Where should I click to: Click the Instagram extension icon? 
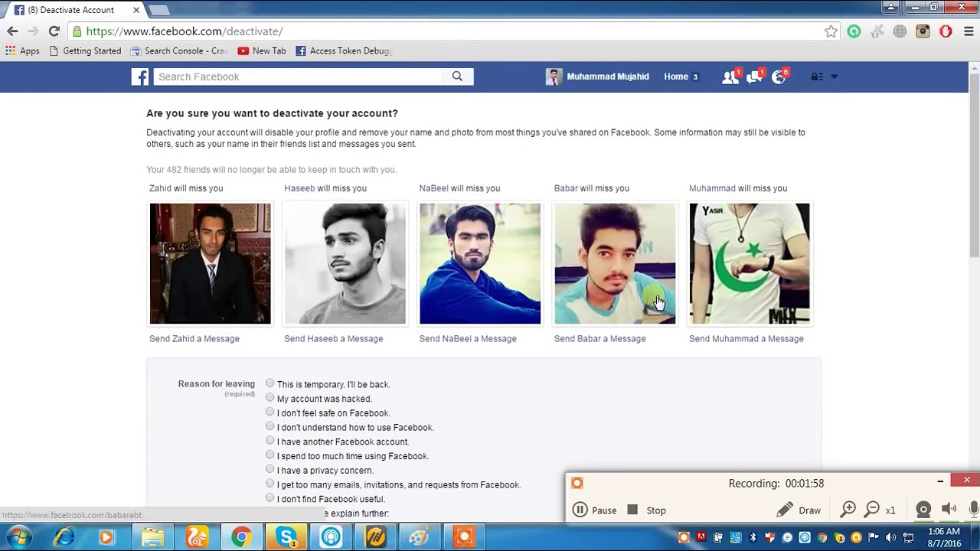pyautogui.click(x=923, y=31)
